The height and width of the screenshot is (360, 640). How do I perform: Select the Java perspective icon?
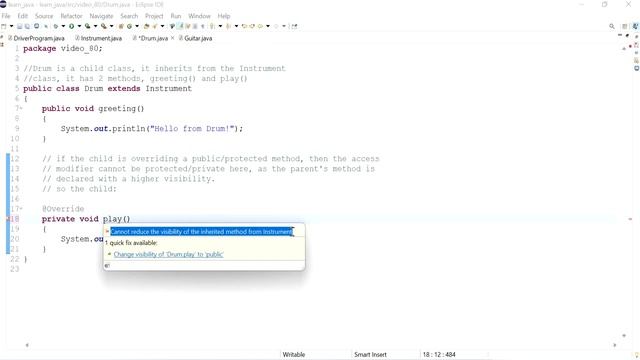(x=636, y=26)
